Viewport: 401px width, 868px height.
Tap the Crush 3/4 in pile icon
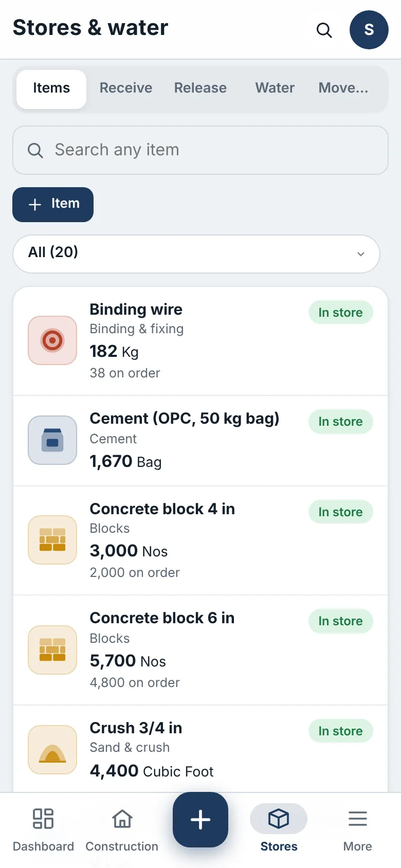[x=52, y=750]
